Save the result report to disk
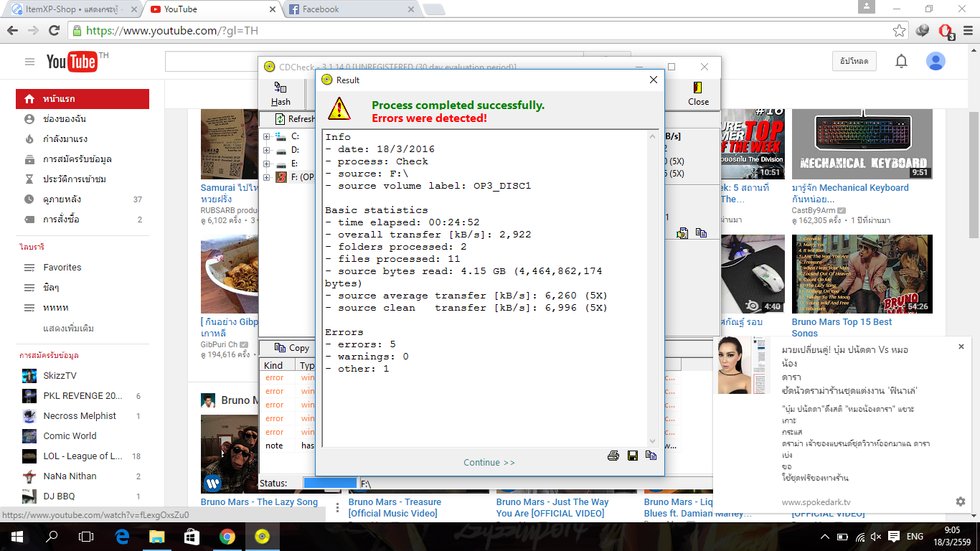Screen dimensions: 980x551 click(633, 456)
